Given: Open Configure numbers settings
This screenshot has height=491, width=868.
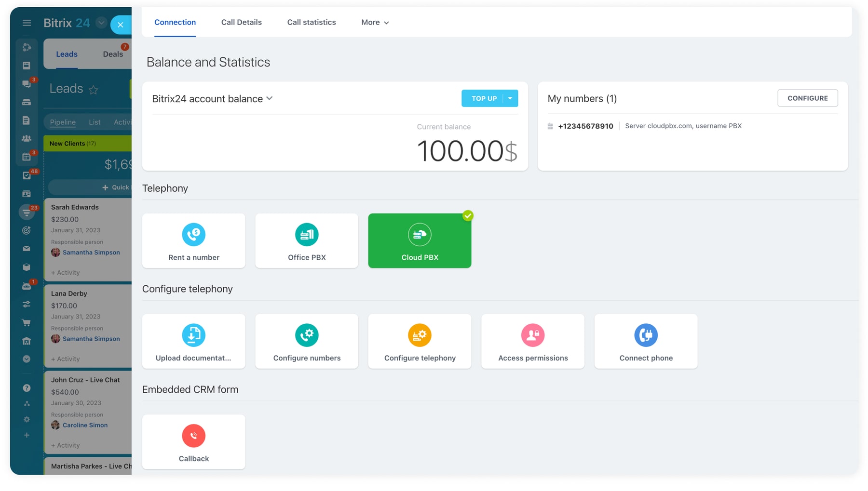Looking at the screenshot, I should (x=306, y=342).
